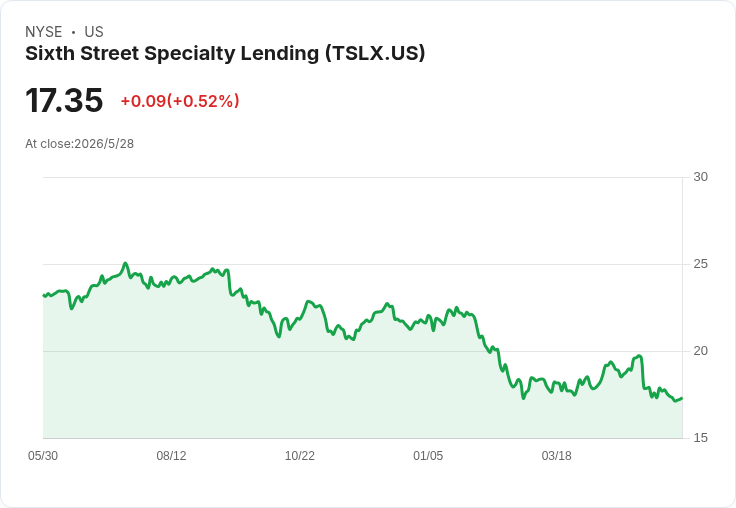This screenshot has width=736, height=508.
Task: Select the 17.35 current price
Action: [64, 100]
